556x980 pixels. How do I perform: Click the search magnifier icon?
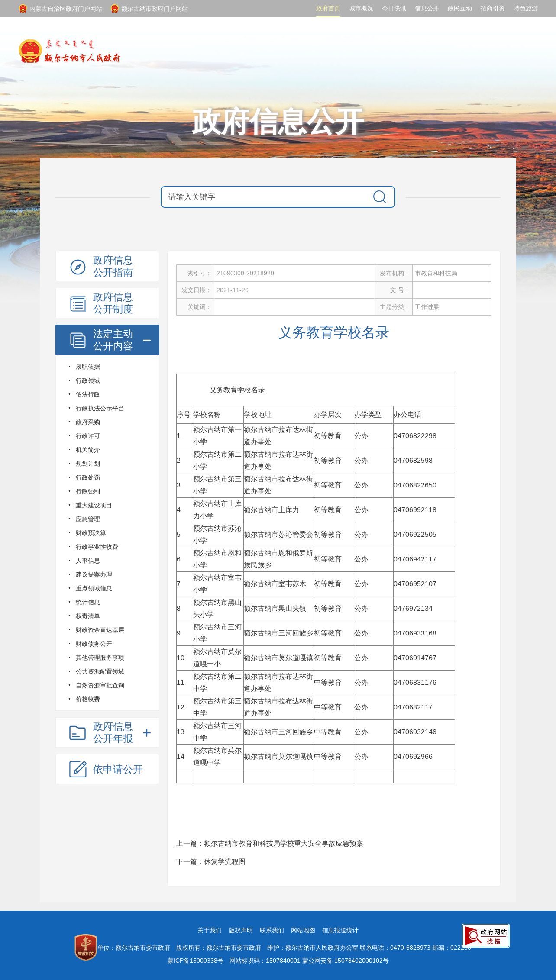(380, 197)
